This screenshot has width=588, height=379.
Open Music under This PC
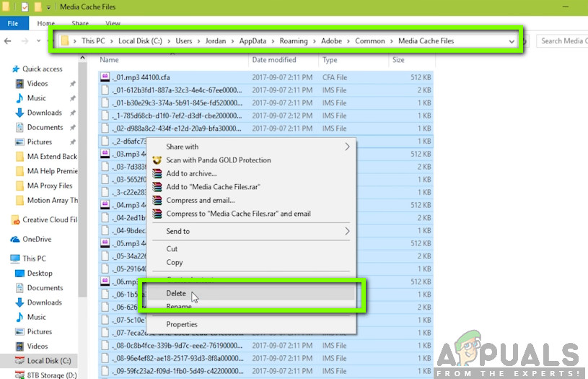click(36, 318)
